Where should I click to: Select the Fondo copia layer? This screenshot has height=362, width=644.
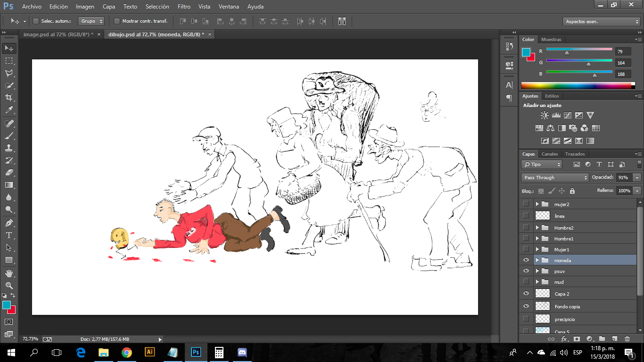(585, 306)
